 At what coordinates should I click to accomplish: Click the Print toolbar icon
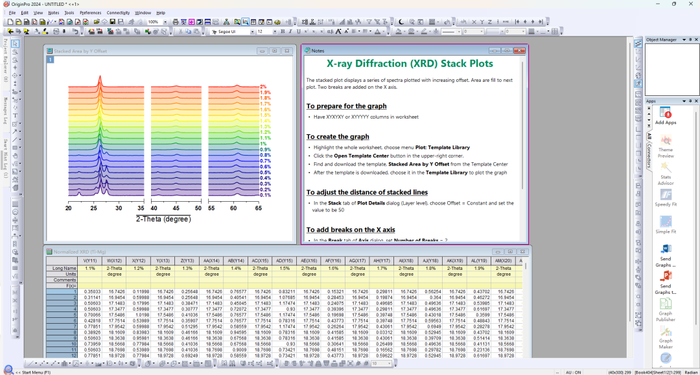click(175, 21)
